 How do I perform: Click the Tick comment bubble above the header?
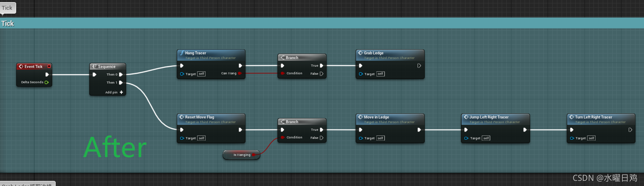click(8, 8)
